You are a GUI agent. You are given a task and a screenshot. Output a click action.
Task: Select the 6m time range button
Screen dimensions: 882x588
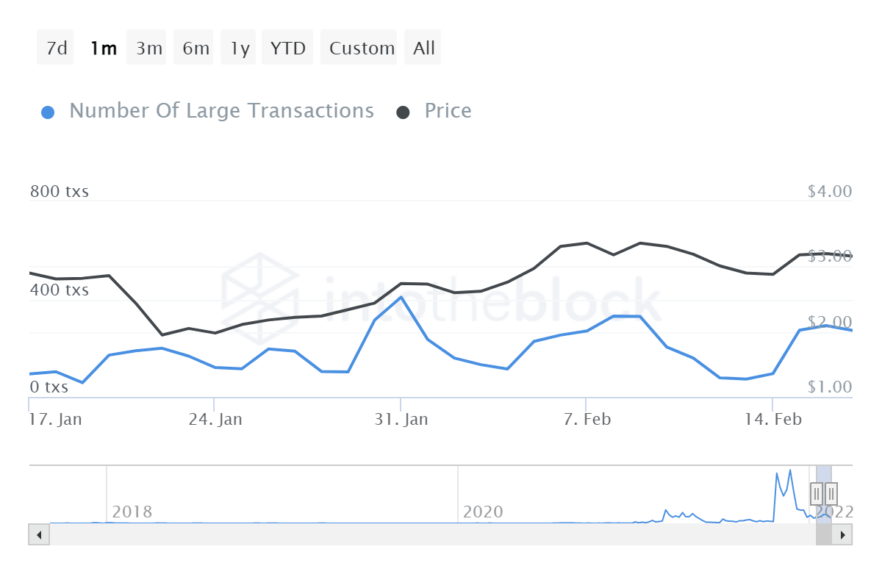(x=193, y=47)
